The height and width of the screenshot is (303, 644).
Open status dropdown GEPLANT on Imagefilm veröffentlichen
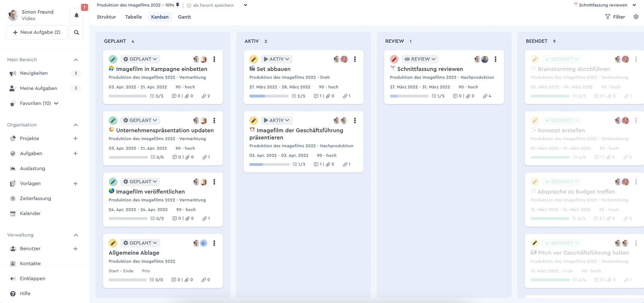140,182
